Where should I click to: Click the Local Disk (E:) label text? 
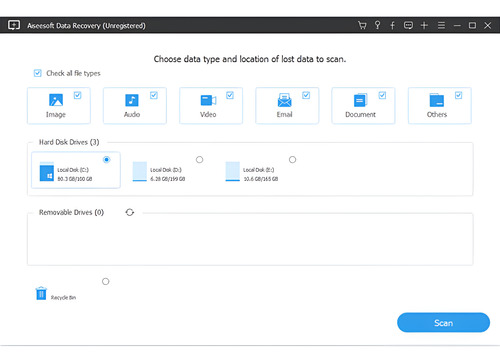click(x=259, y=170)
